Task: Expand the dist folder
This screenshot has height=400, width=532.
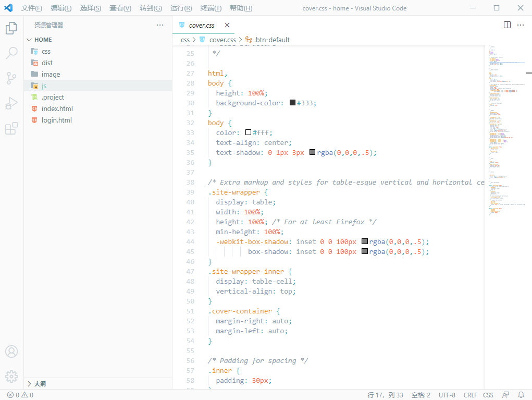Action: 98,63
